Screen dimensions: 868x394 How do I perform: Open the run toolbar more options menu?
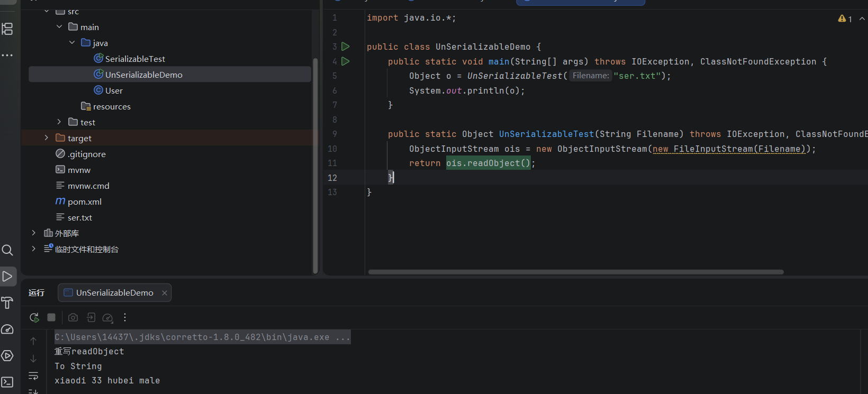click(125, 317)
